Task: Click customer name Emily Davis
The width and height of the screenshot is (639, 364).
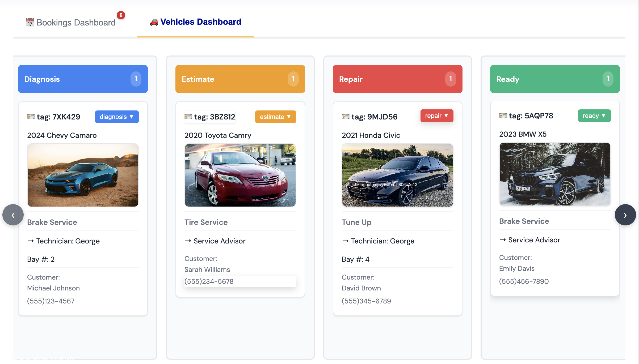Action: [517, 268]
